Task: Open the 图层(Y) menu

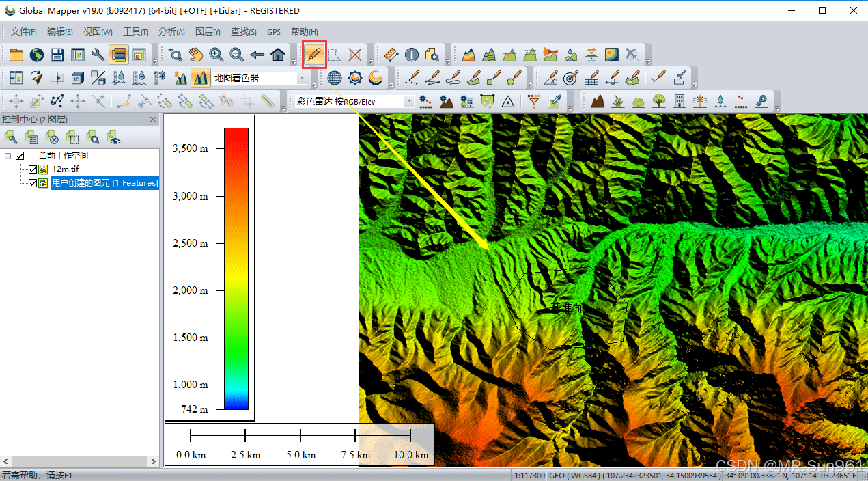Action: (208, 31)
